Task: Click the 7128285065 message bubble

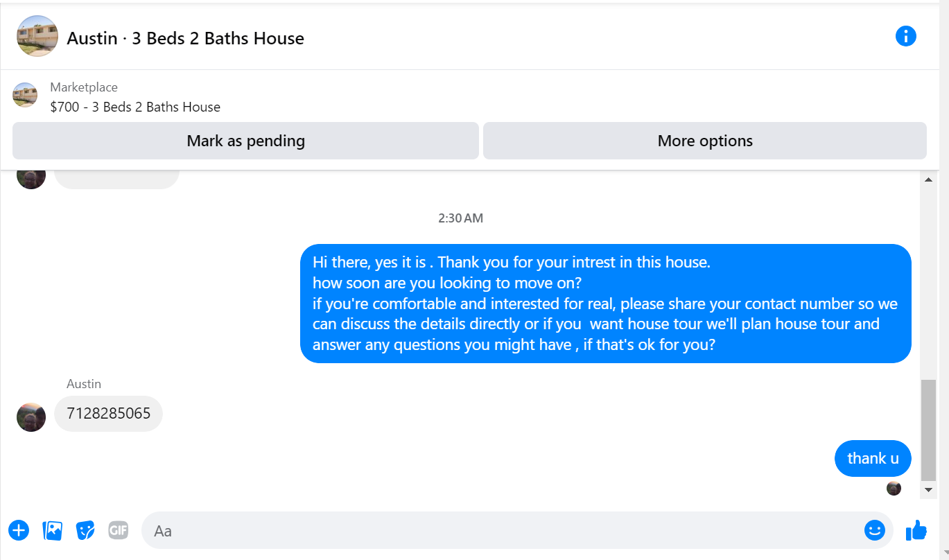Action: tap(108, 414)
